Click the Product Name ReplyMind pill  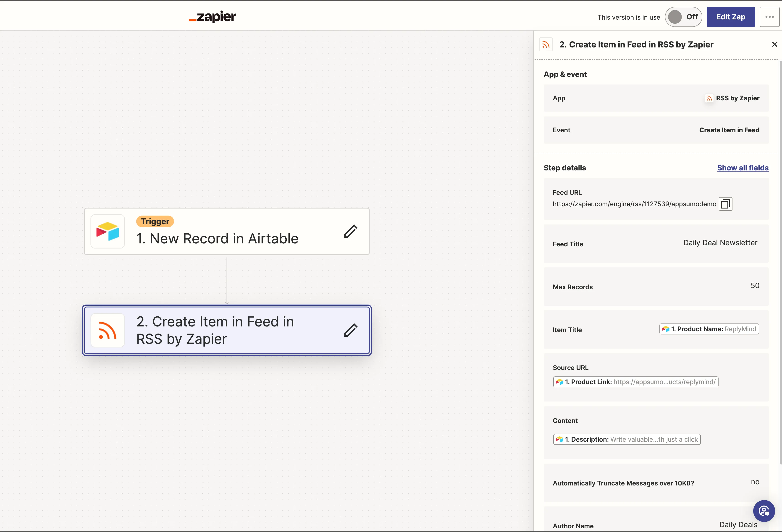click(709, 329)
